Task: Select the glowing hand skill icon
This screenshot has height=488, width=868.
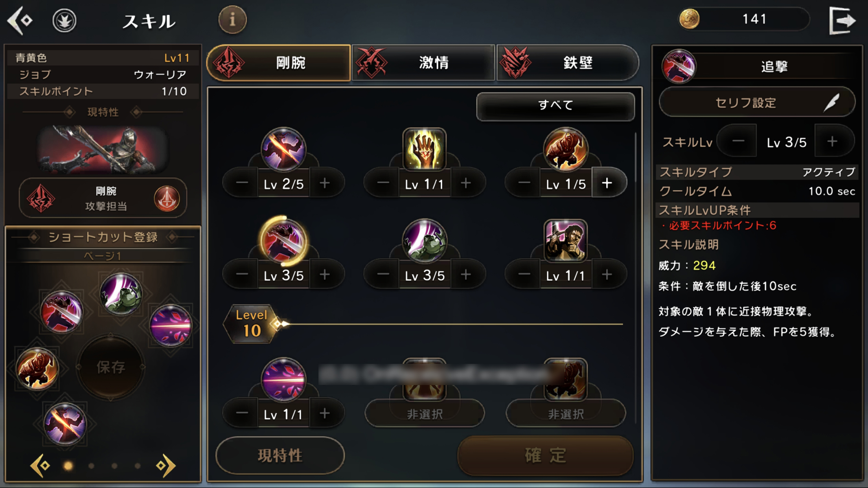Action: click(425, 149)
